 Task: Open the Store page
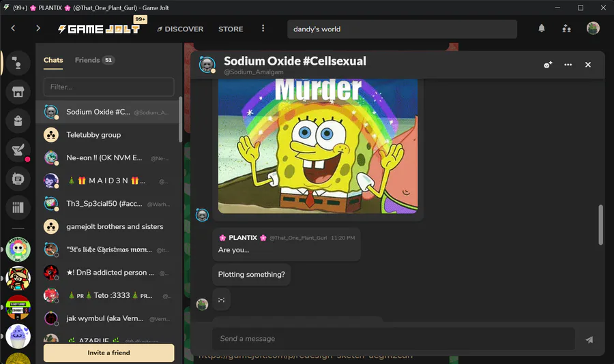(x=231, y=29)
